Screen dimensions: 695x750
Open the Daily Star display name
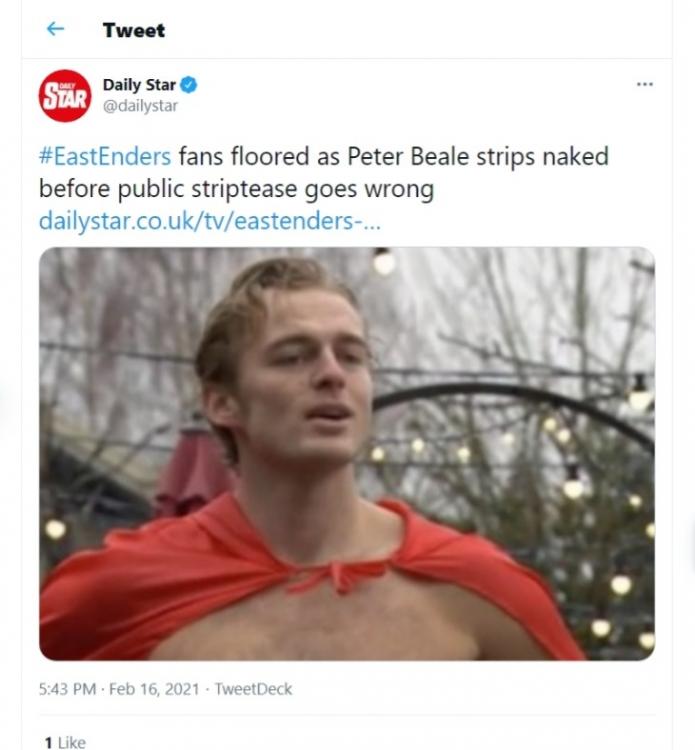[139, 85]
